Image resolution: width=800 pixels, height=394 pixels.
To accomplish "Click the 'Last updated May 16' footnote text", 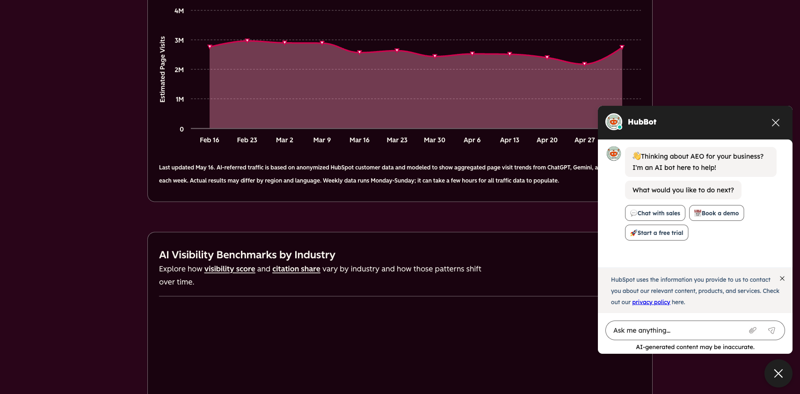I will pyautogui.click(x=378, y=174).
